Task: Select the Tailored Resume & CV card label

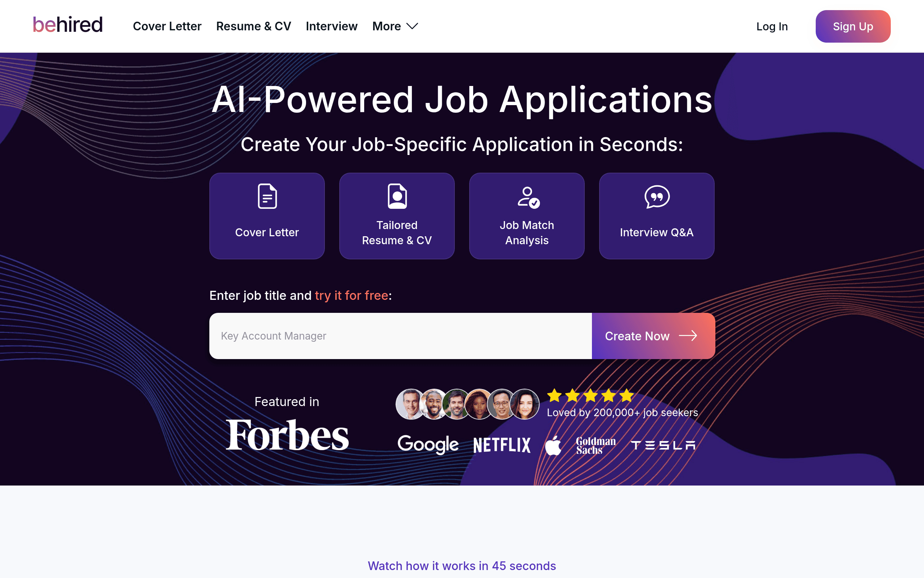Action: 397,232
